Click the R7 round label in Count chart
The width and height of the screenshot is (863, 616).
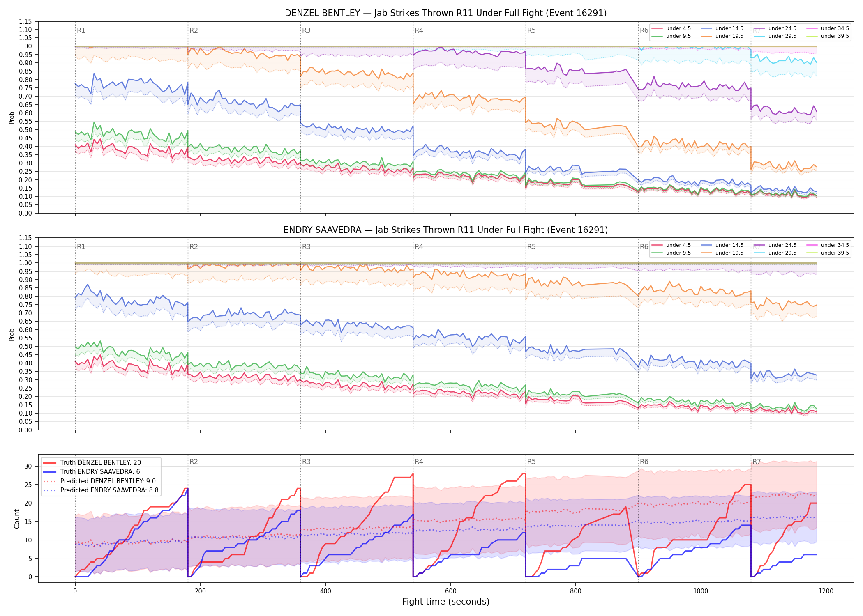757,462
